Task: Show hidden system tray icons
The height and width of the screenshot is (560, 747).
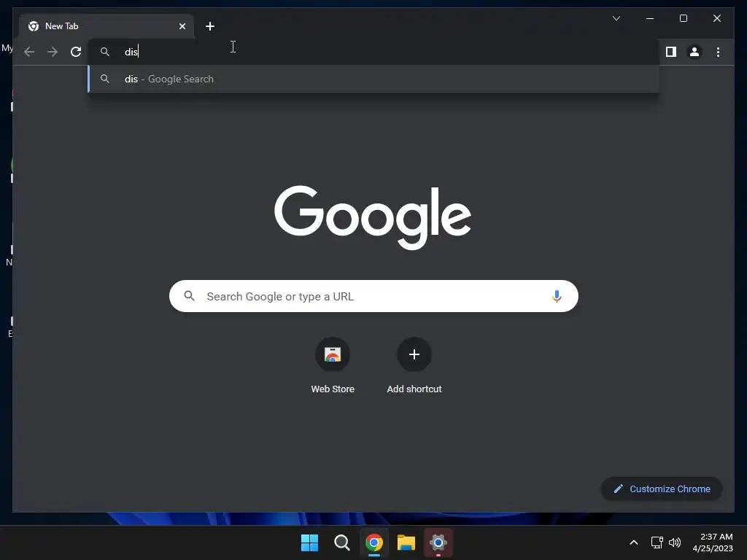Action: 634,542
